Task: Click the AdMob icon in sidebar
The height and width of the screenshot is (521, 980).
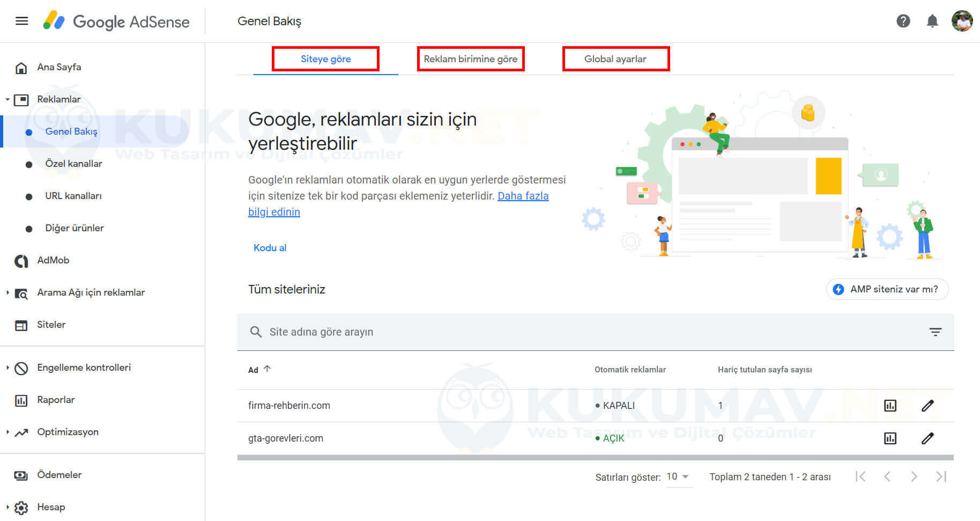Action: [x=21, y=261]
